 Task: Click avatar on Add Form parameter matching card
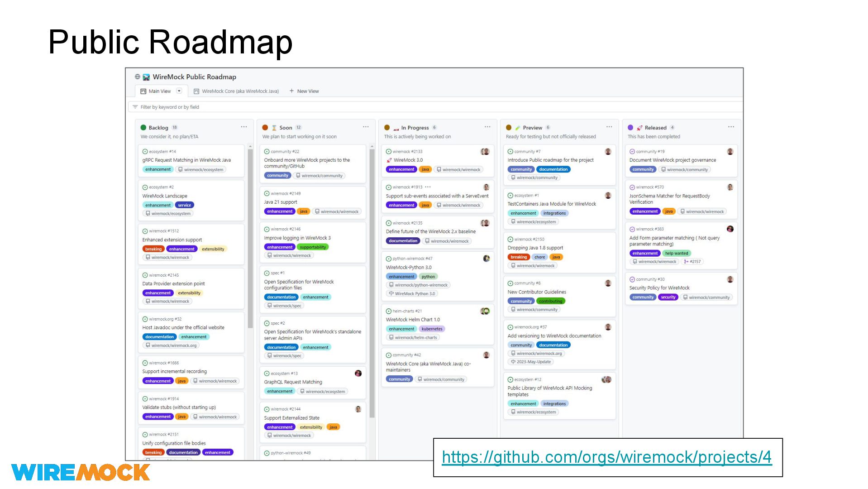tap(730, 229)
